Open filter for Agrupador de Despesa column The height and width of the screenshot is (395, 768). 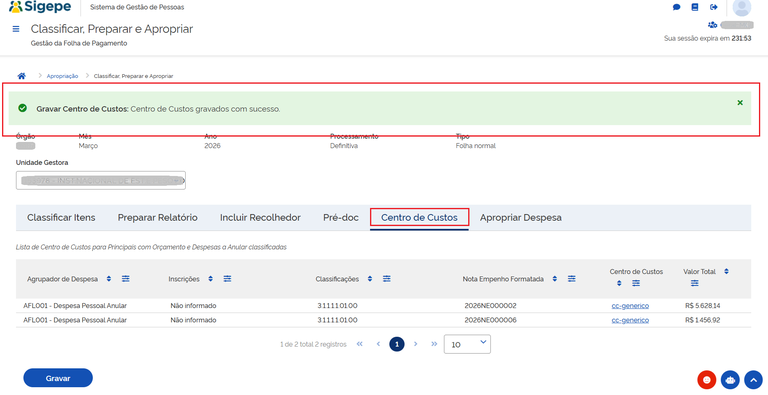point(126,279)
